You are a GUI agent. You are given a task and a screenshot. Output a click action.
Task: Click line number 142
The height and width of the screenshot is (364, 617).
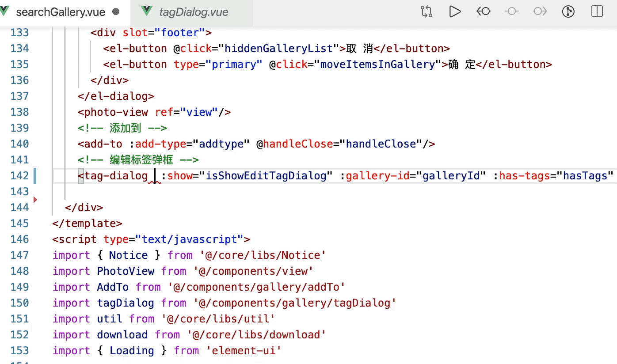19,175
